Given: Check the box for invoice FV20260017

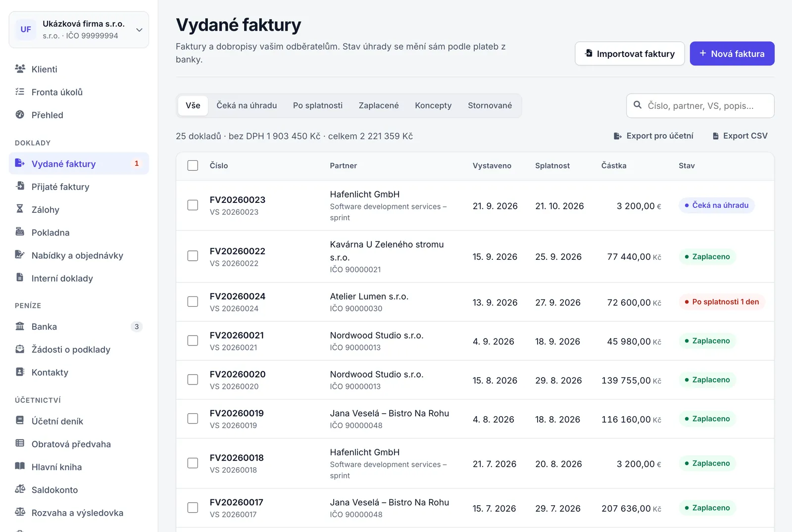Looking at the screenshot, I should click(x=193, y=508).
